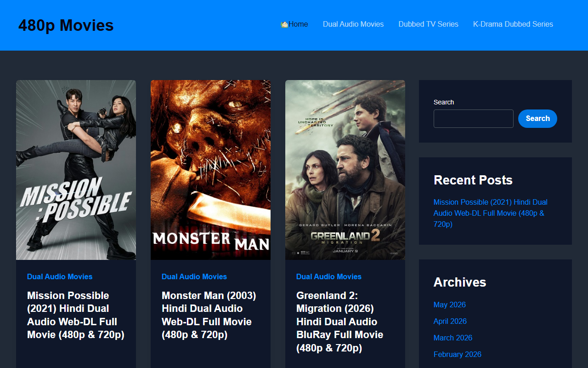Open the May 2026 archive
This screenshot has width=588, height=368.
[450, 305]
